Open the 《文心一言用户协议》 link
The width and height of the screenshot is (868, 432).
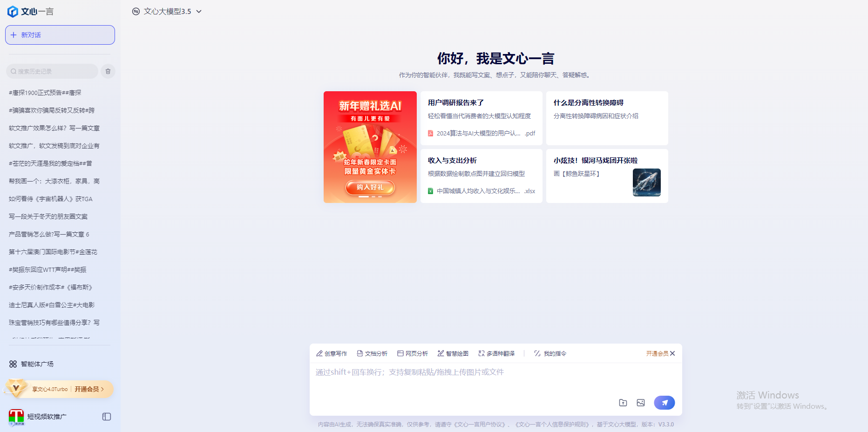tap(479, 425)
